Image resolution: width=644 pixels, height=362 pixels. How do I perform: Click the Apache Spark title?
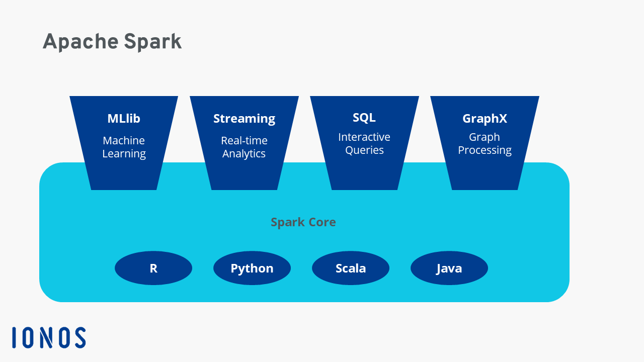pyautogui.click(x=112, y=42)
